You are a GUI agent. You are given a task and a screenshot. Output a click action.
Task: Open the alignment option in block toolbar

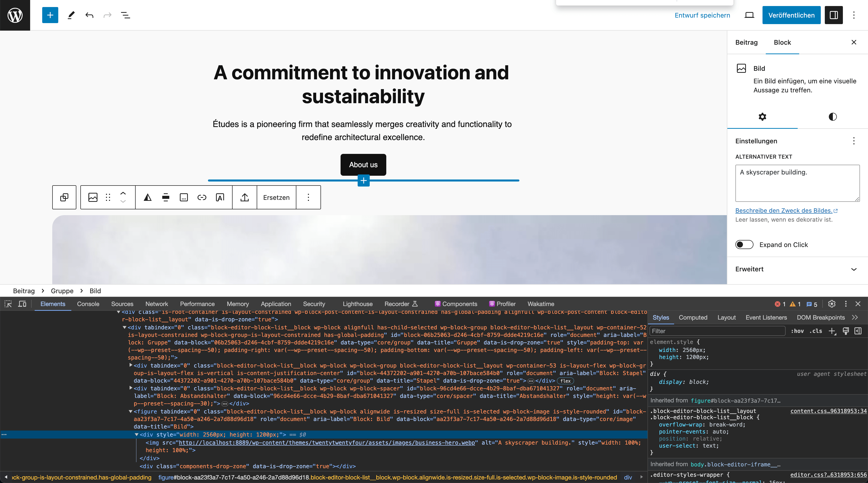coord(166,197)
